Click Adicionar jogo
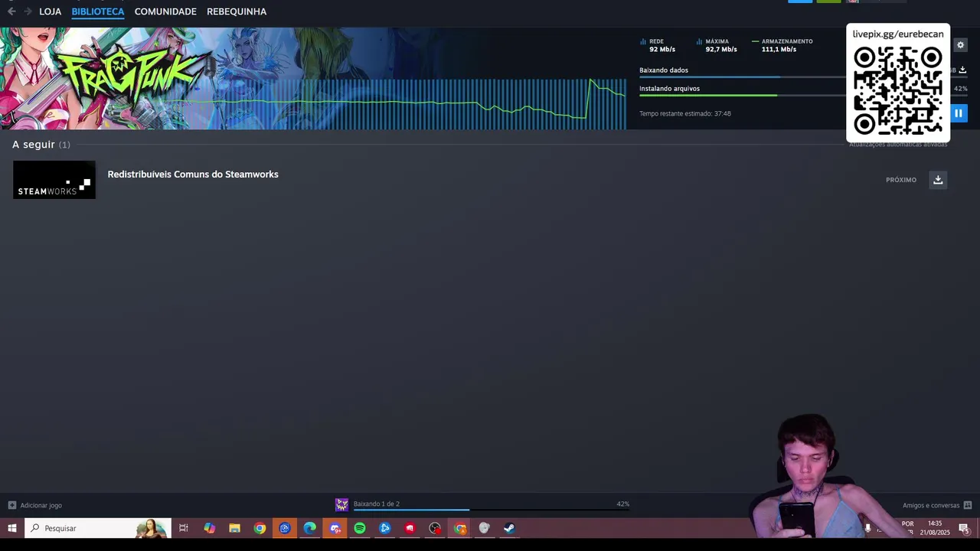The width and height of the screenshot is (980, 551). (35, 505)
